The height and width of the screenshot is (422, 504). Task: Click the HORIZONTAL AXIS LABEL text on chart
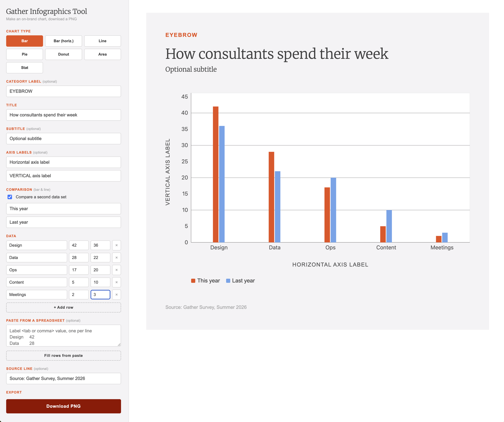[x=330, y=265]
